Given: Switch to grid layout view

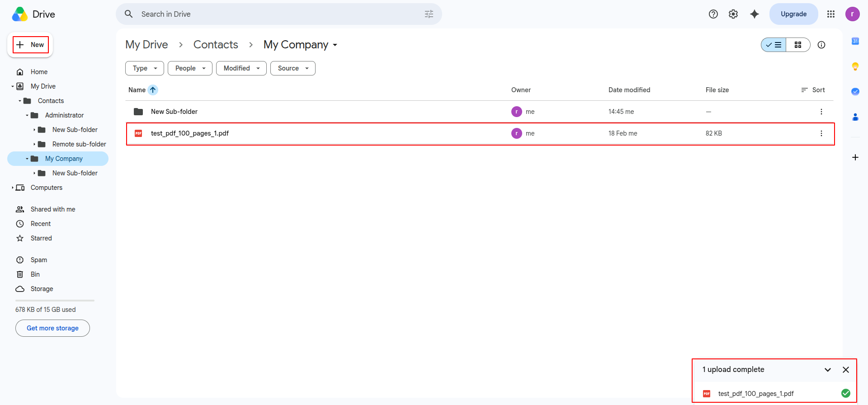Looking at the screenshot, I should click(x=798, y=45).
